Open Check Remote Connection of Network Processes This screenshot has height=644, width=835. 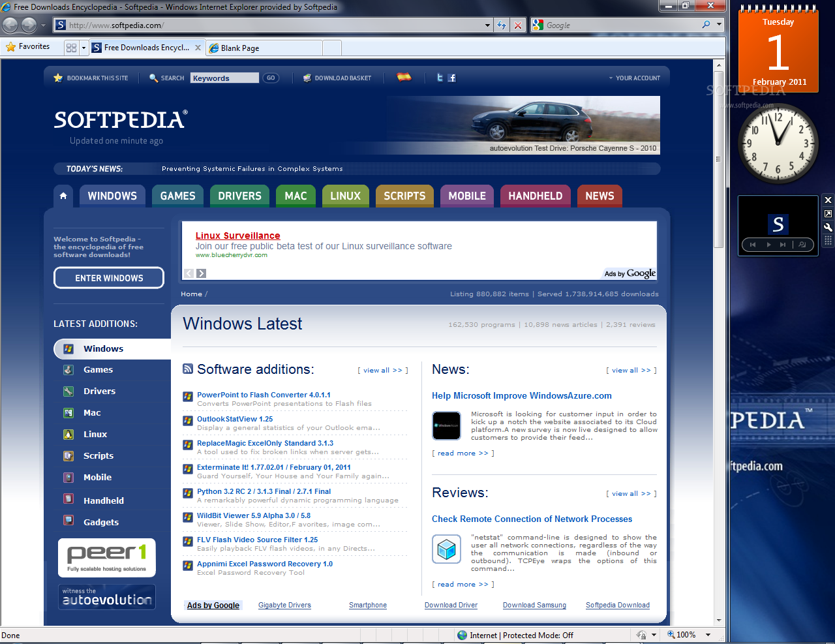(x=532, y=519)
